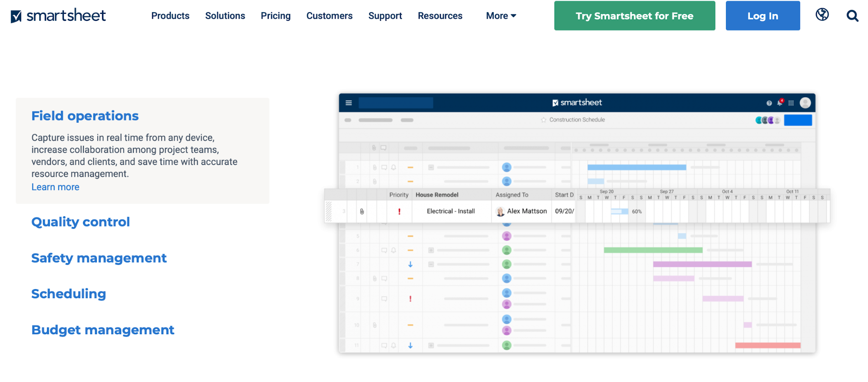Open the language globe selector
The width and height of the screenshot is (868, 382).
point(822,15)
